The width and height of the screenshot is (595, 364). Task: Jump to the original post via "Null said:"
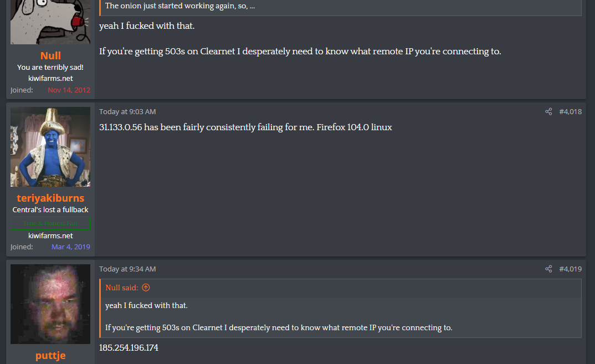122,288
